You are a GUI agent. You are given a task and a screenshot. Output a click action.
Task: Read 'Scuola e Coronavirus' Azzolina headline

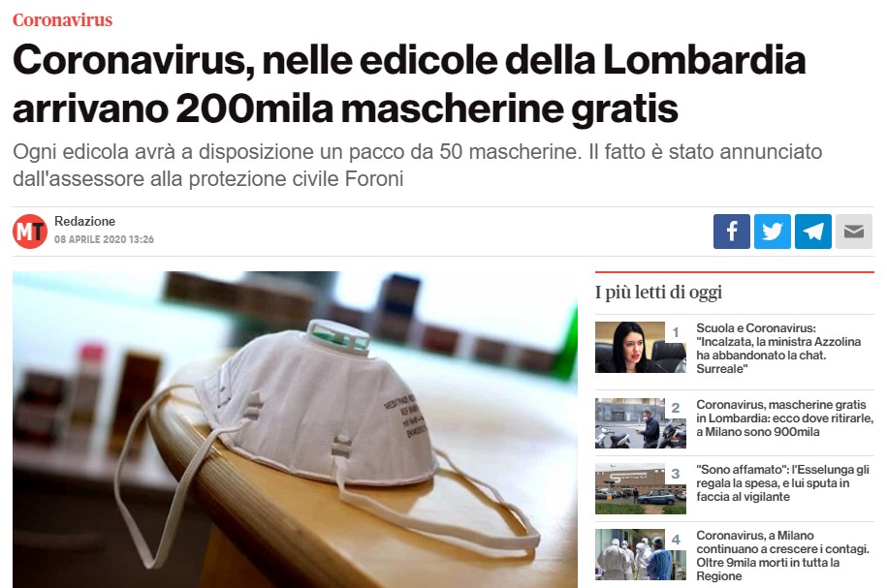pos(778,349)
